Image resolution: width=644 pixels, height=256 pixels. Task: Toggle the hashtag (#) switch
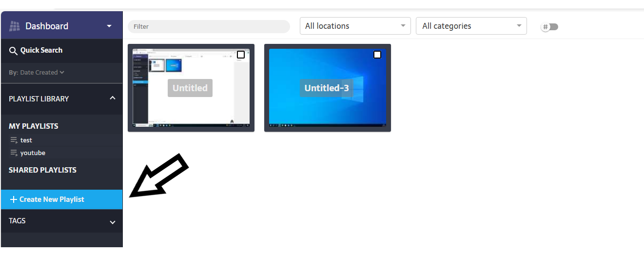(549, 27)
